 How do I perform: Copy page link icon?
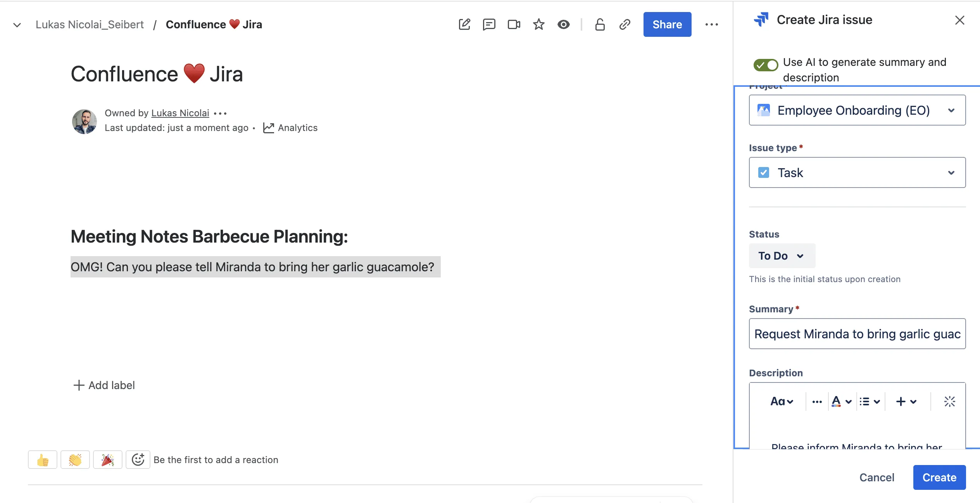click(x=625, y=24)
